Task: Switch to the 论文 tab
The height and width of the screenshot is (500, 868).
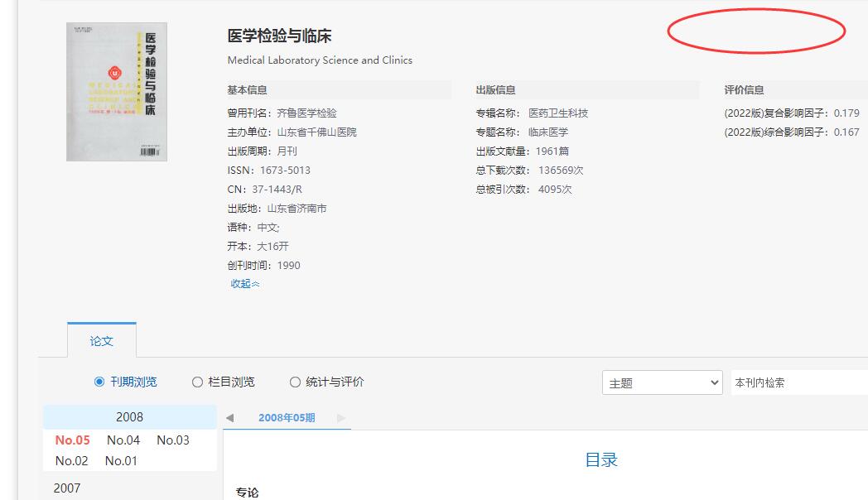Action: [101, 341]
